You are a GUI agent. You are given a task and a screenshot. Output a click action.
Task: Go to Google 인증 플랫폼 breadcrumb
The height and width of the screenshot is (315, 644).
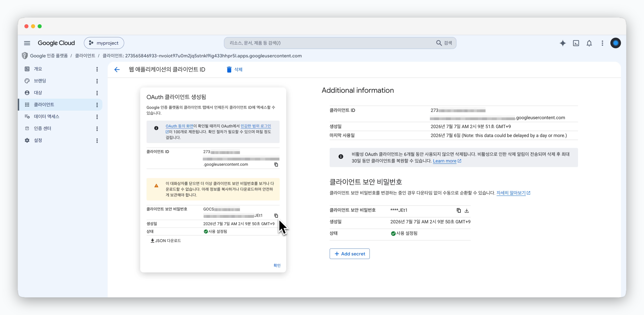click(x=49, y=56)
